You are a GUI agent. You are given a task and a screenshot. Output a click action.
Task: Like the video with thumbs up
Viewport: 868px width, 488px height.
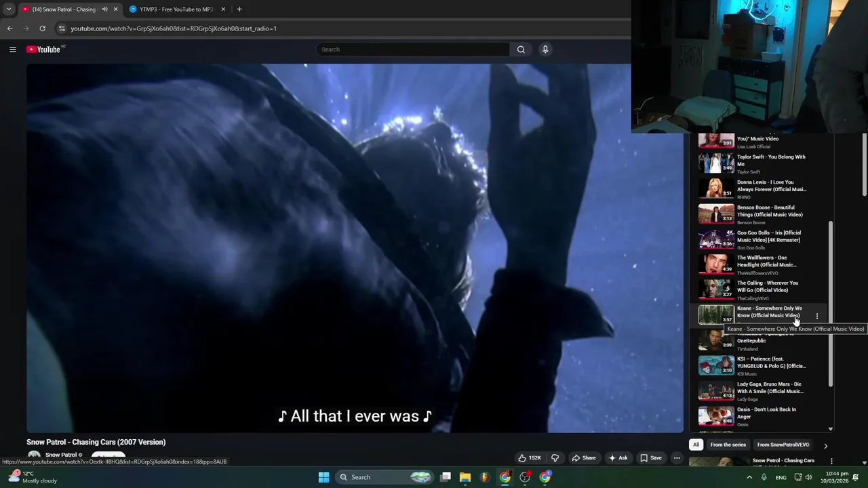pos(529,458)
